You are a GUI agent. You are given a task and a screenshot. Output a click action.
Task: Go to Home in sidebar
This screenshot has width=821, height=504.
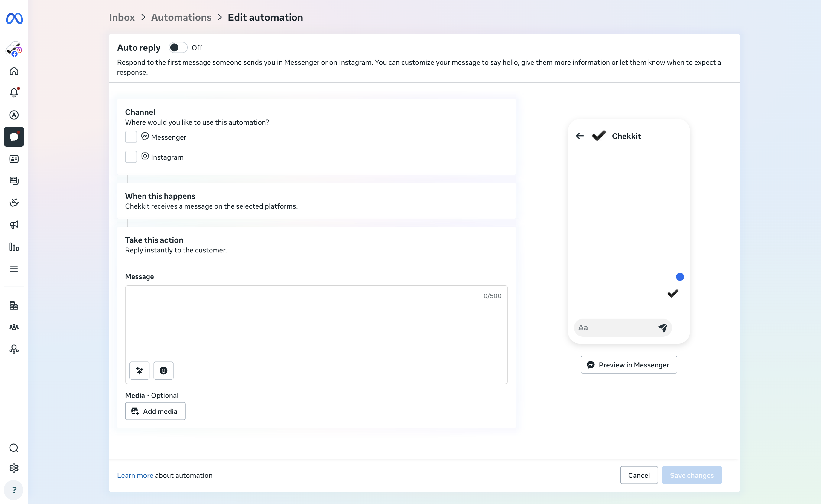pyautogui.click(x=14, y=71)
